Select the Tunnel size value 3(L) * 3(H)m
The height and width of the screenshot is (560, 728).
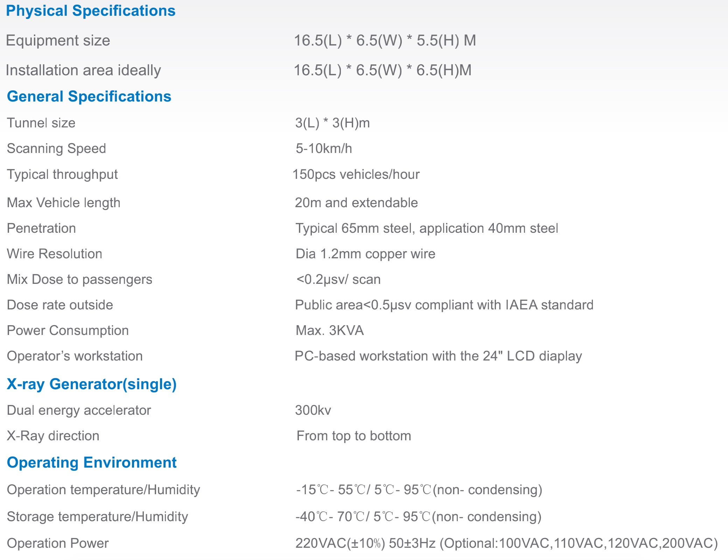332,123
